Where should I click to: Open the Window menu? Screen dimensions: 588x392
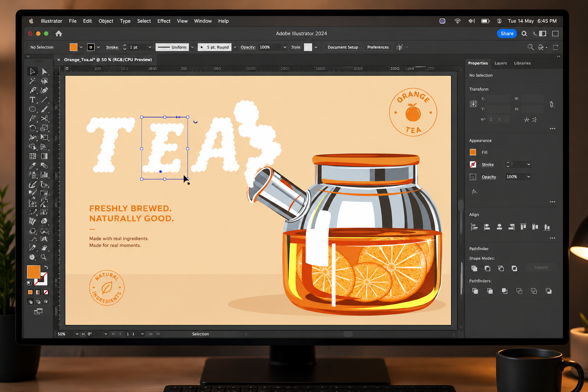coord(203,21)
